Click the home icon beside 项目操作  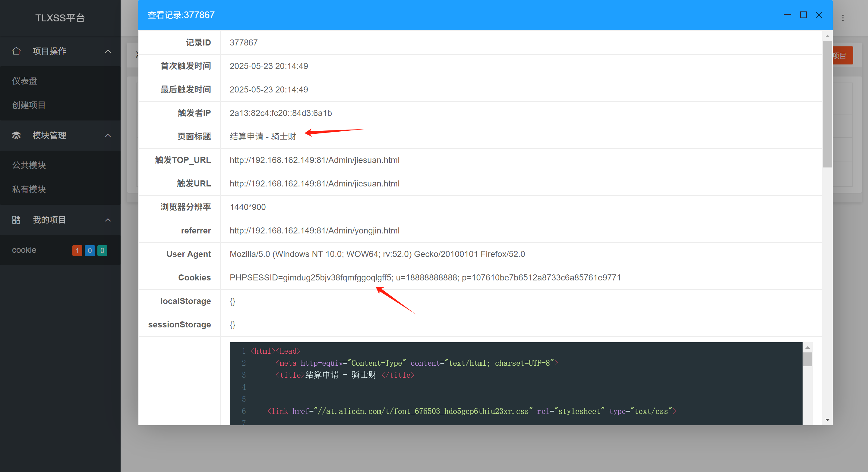click(16, 51)
